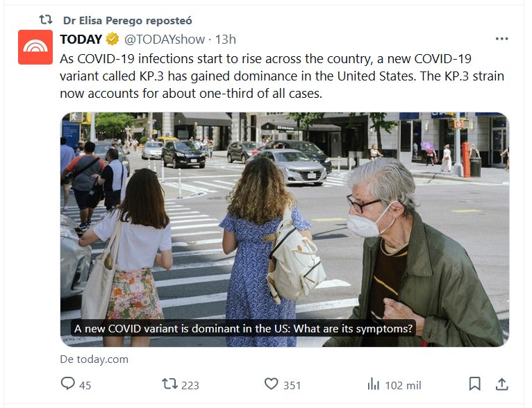This screenshot has width=532, height=408.
Task: Click the 351 likes count
Action: coord(292,384)
